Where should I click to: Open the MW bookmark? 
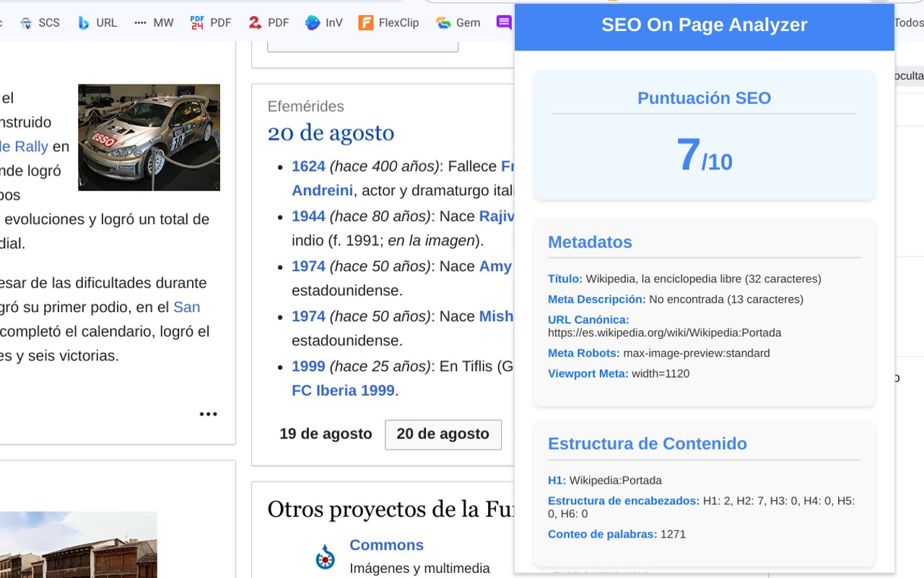click(x=154, y=22)
